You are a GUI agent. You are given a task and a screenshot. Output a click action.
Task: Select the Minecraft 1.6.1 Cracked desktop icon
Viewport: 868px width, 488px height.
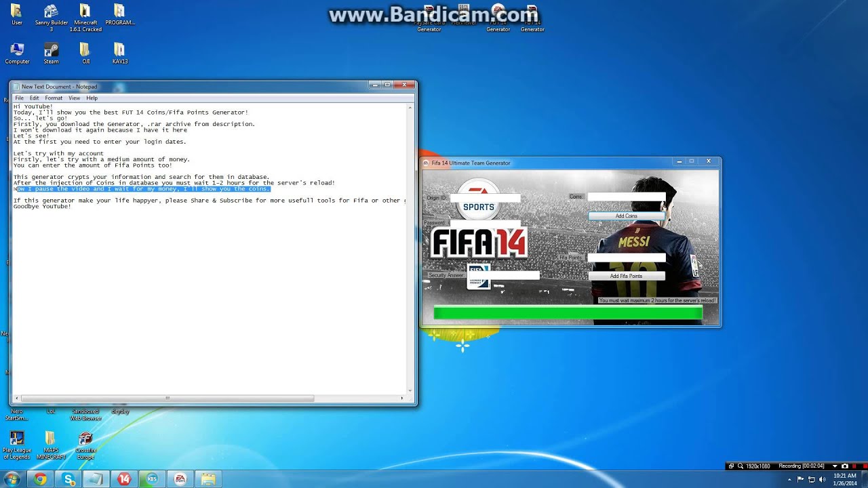point(85,18)
